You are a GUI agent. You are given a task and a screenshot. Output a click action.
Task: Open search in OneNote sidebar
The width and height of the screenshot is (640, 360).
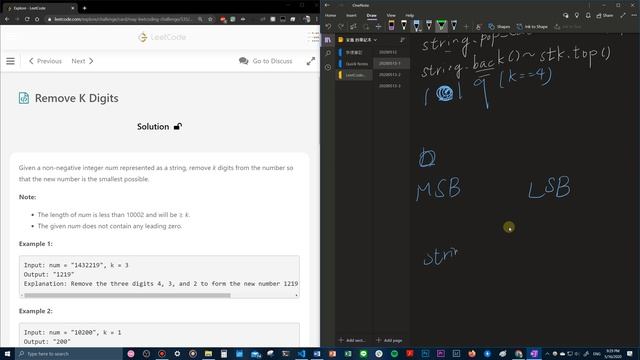click(328, 53)
